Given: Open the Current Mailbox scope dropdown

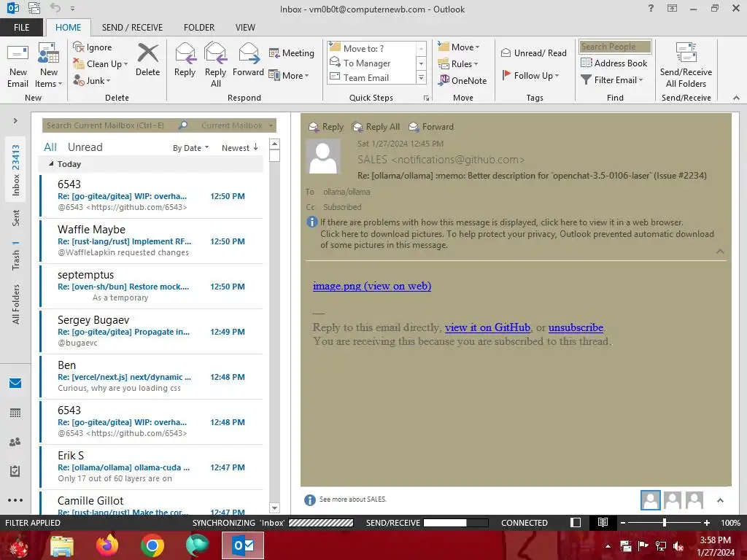Looking at the screenshot, I should [237, 125].
